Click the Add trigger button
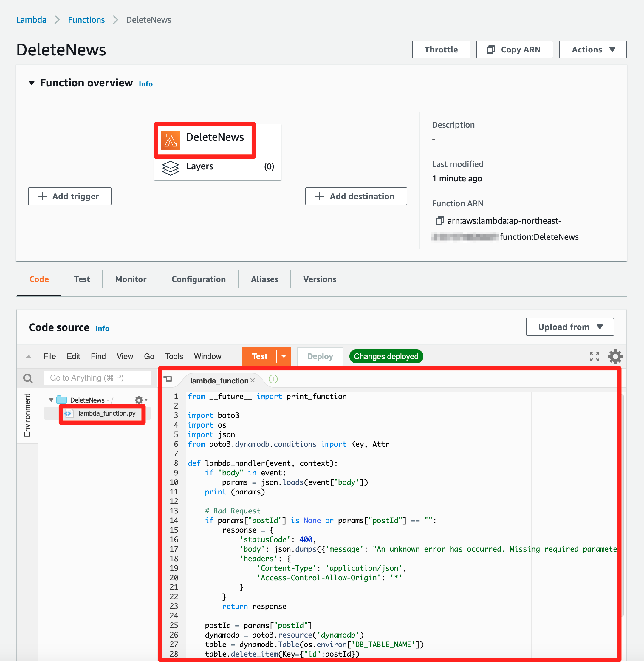This screenshot has height=662, width=644. (69, 196)
